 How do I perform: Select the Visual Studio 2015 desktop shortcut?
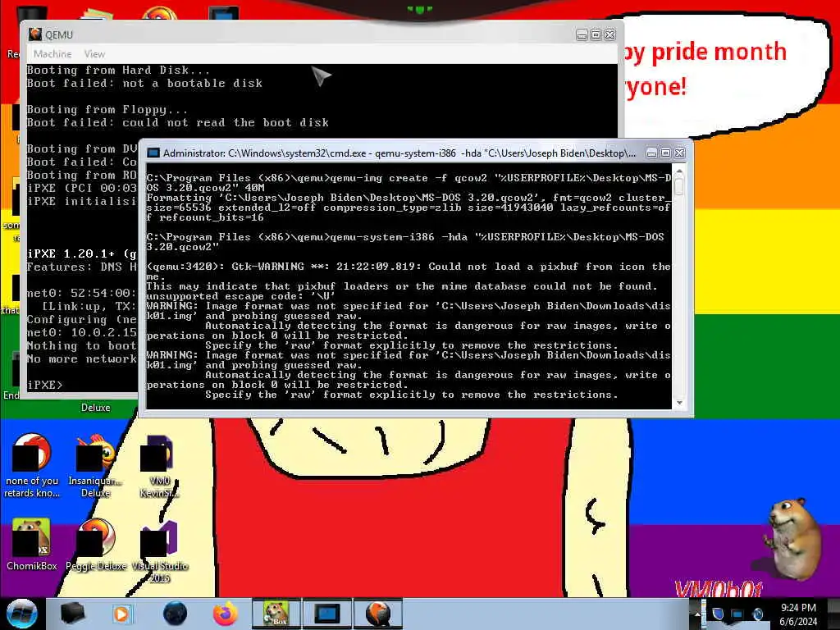click(159, 550)
